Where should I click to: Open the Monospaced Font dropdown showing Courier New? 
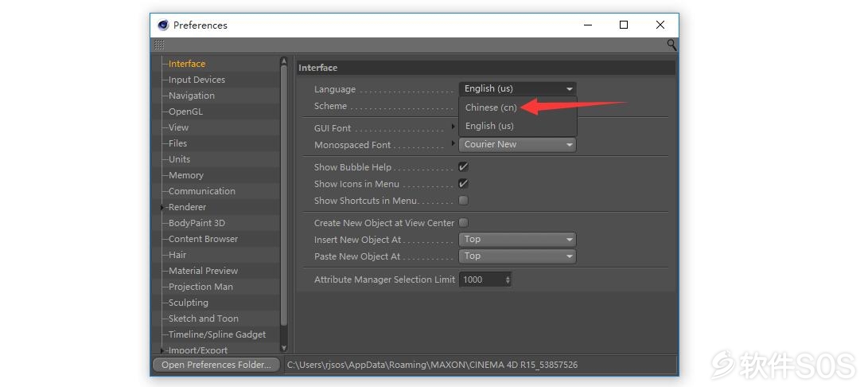coord(518,144)
